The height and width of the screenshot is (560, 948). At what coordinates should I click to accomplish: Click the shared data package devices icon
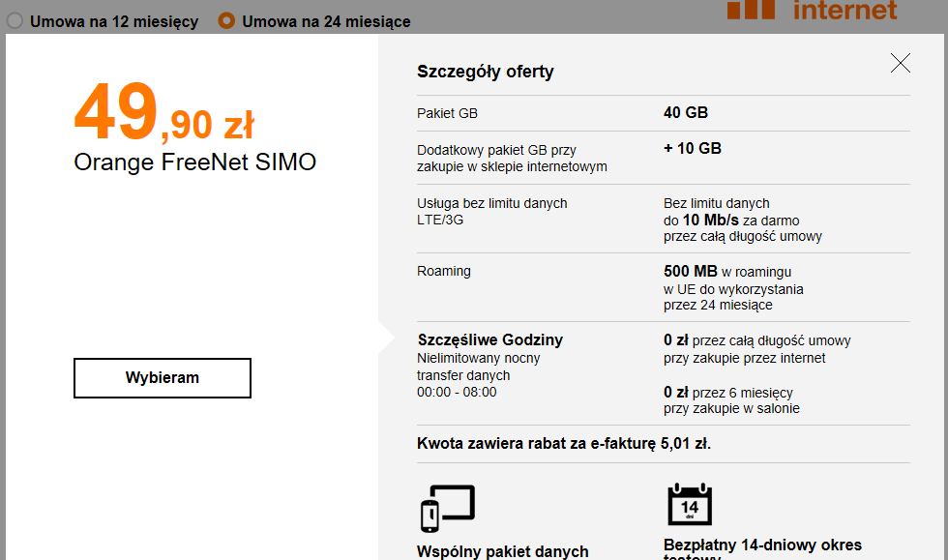pos(447,508)
